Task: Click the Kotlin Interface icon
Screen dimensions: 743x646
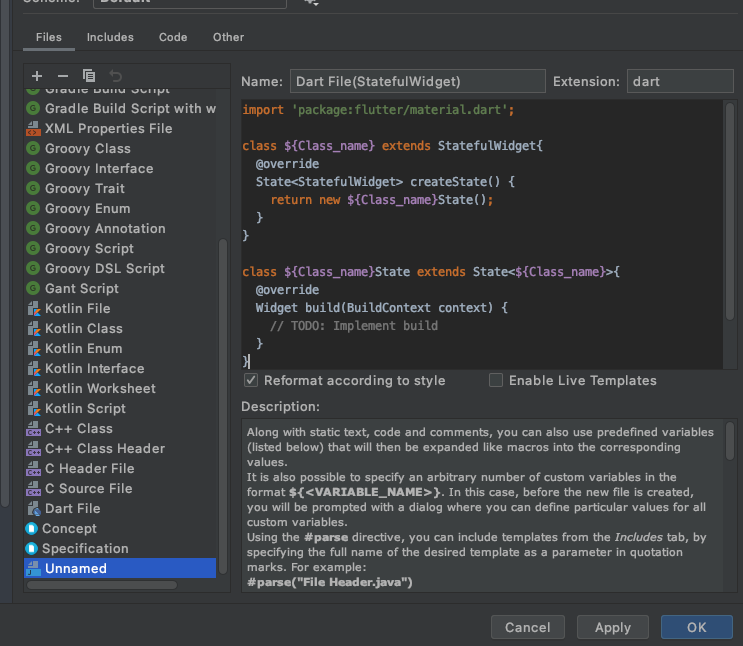Action: (34, 368)
